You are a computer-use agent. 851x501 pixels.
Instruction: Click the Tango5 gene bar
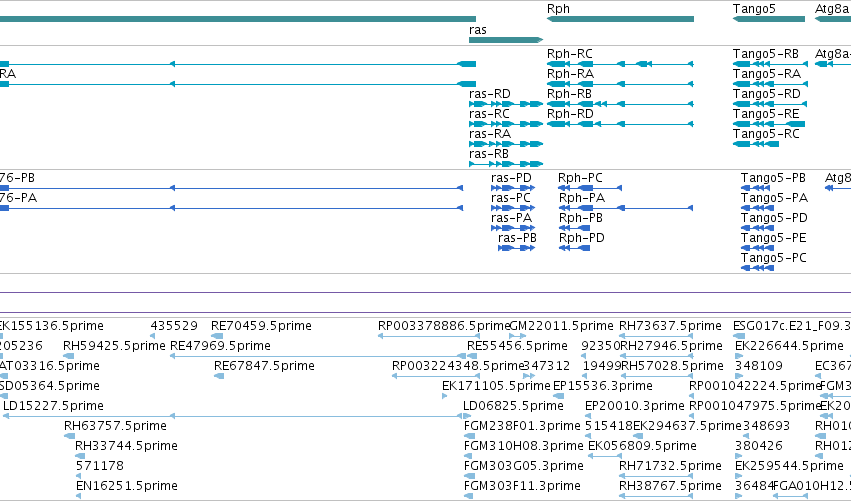(769, 19)
